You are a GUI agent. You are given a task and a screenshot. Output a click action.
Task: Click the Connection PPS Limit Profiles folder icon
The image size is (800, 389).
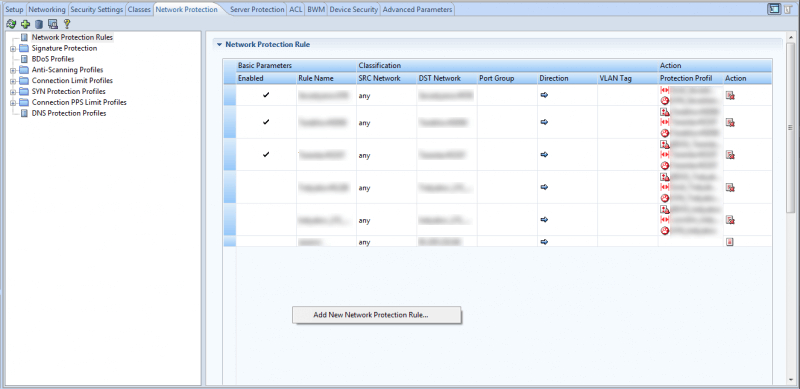[x=24, y=102]
